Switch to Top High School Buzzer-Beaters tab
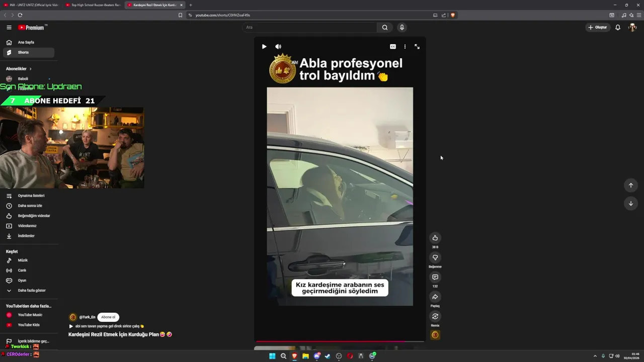 click(93, 5)
